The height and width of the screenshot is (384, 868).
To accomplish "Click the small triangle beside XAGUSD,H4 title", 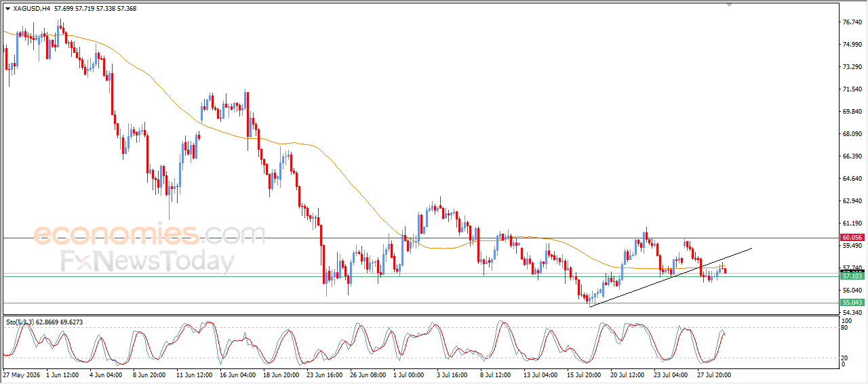I will coord(7,9).
